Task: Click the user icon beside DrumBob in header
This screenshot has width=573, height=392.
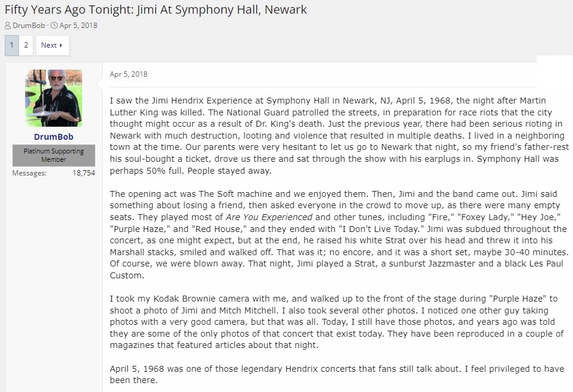Action: 8,25
